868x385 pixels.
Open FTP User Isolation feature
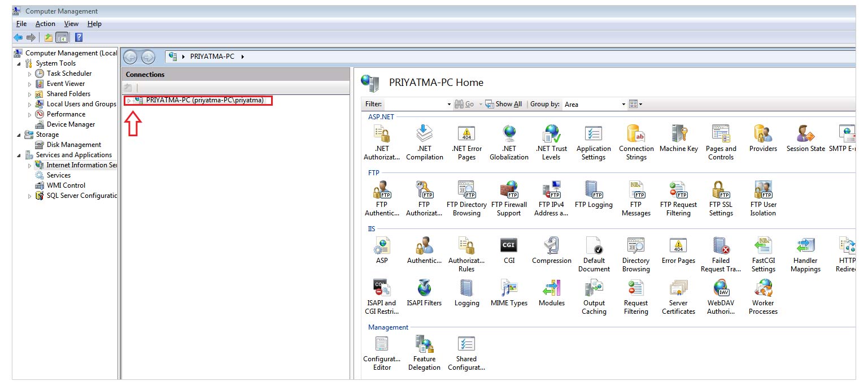(763, 198)
